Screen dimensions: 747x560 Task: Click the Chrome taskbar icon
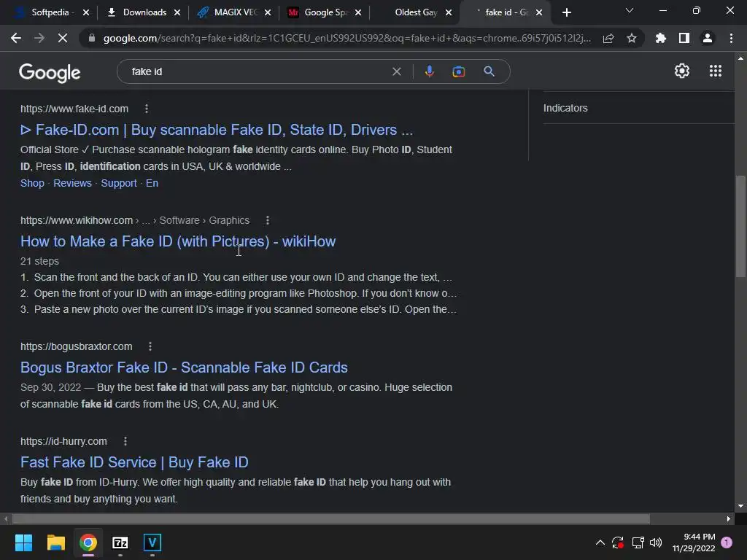coord(88,542)
